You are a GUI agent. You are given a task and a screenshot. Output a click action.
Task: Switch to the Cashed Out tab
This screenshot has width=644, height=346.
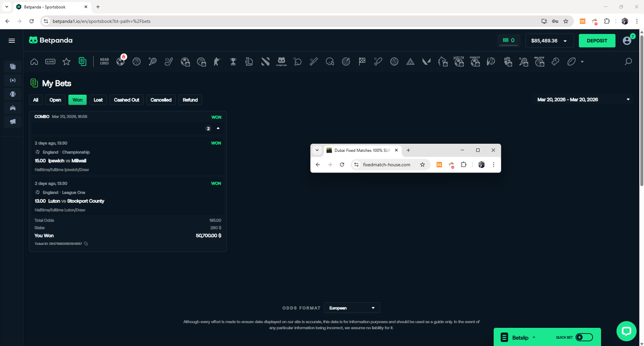pos(126,100)
